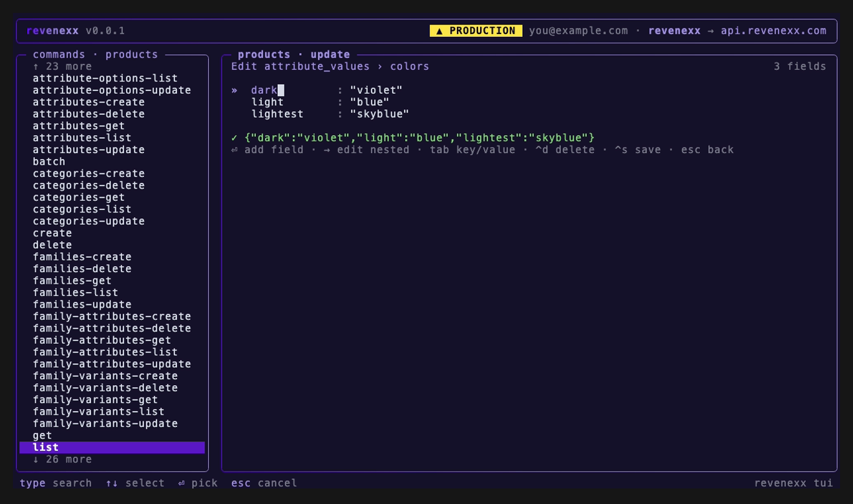Choose family-attributes-list command

(x=105, y=352)
